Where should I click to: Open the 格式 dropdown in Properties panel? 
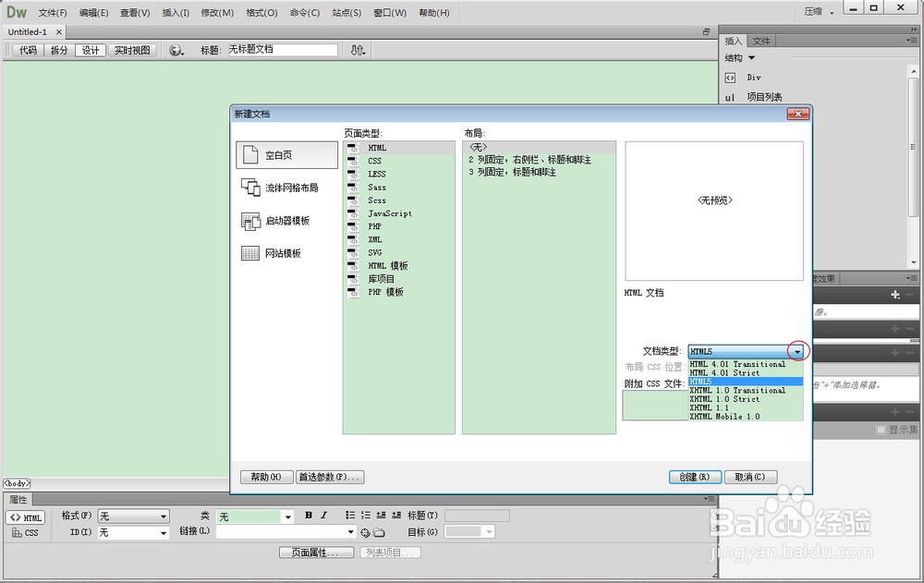tap(132, 516)
